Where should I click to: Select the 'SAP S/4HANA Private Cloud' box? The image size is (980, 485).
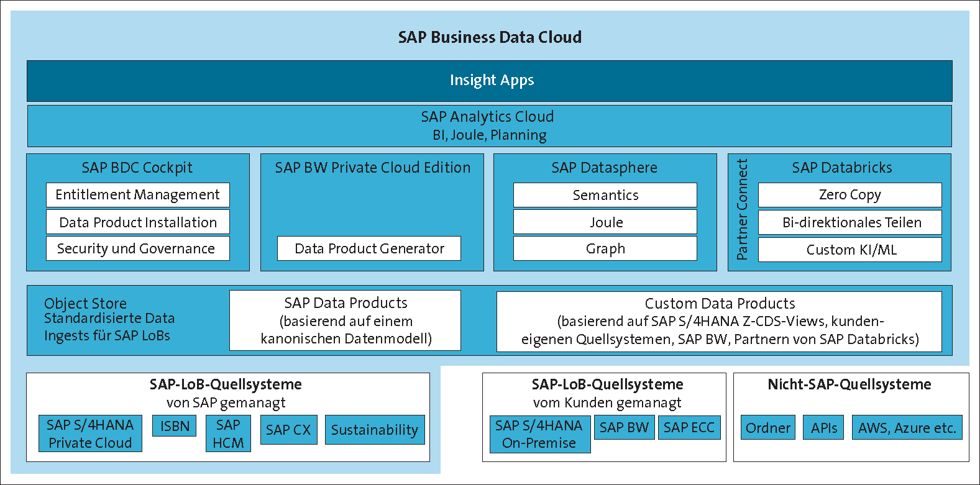pyautogui.click(x=90, y=433)
